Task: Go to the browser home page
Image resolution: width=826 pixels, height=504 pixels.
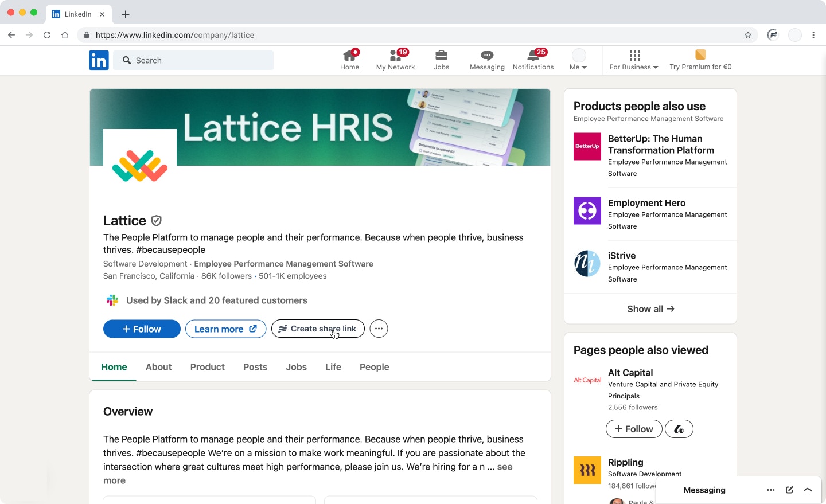Action: pyautogui.click(x=65, y=35)
